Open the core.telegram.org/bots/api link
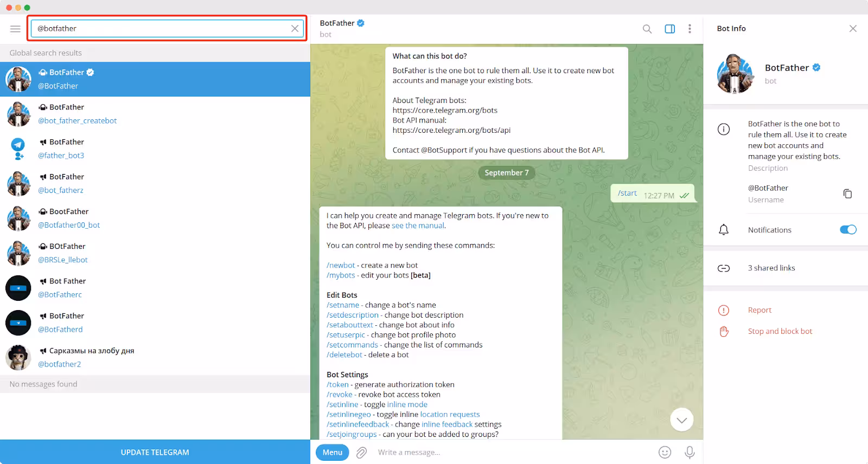Image resolution: width=868 pixels, height=464 pixels. (x=451, y=131)
